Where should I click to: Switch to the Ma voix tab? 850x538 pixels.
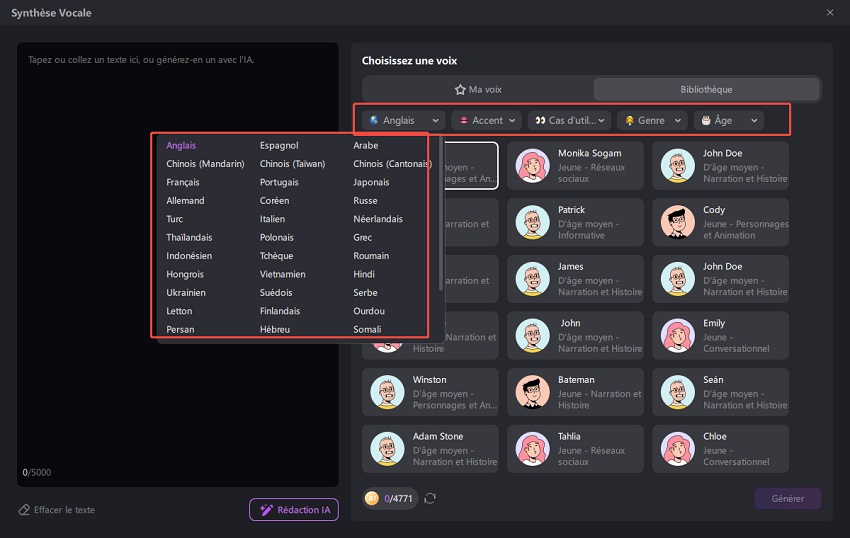478,89
